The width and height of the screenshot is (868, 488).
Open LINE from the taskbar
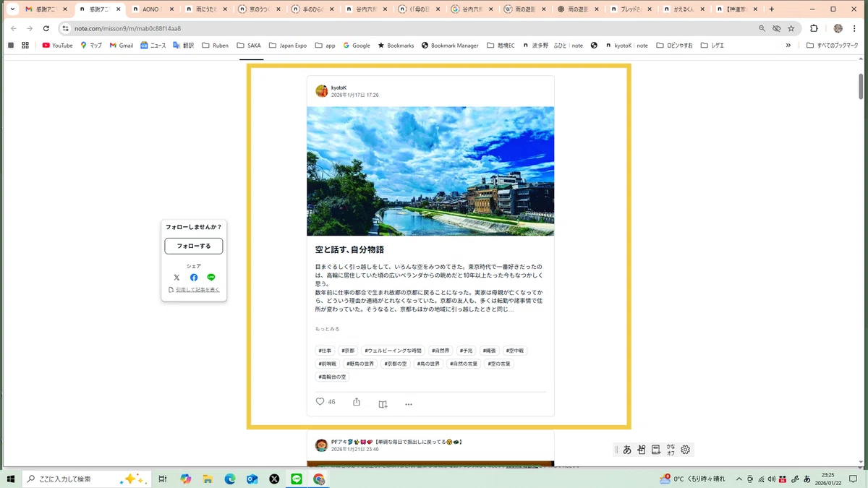coord(297,479)
